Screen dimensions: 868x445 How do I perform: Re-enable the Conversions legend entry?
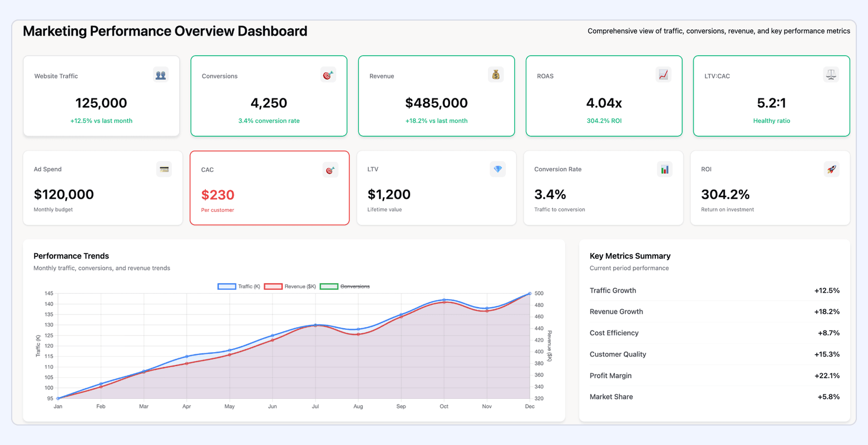pyautogui.click(x=345, y=286)
